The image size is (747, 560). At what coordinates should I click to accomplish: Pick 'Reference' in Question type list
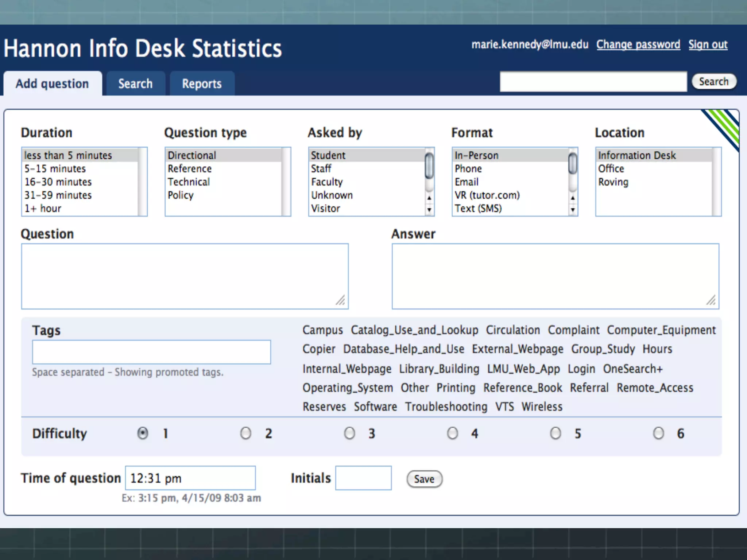pos(190,169)
